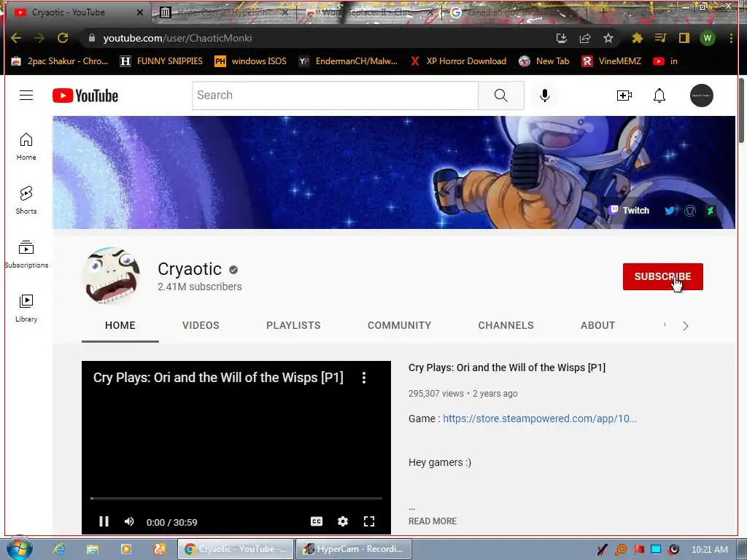Switch to the COMMUNITY tab
The width and height of the screenshot is (747, 560).
(x=399, y=325)
